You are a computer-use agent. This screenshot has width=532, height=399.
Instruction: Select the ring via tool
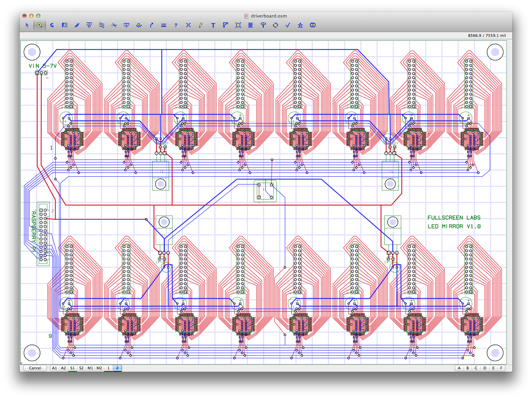pos(275,25)
